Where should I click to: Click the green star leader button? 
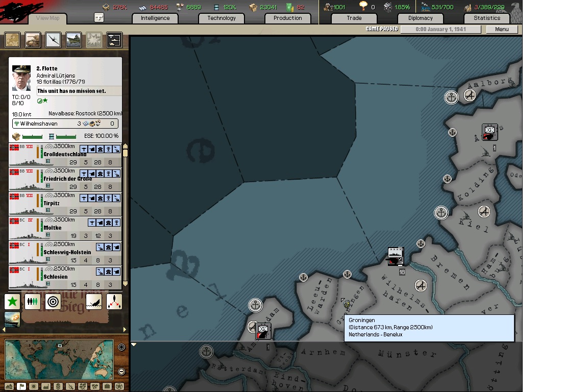[12, 302]
